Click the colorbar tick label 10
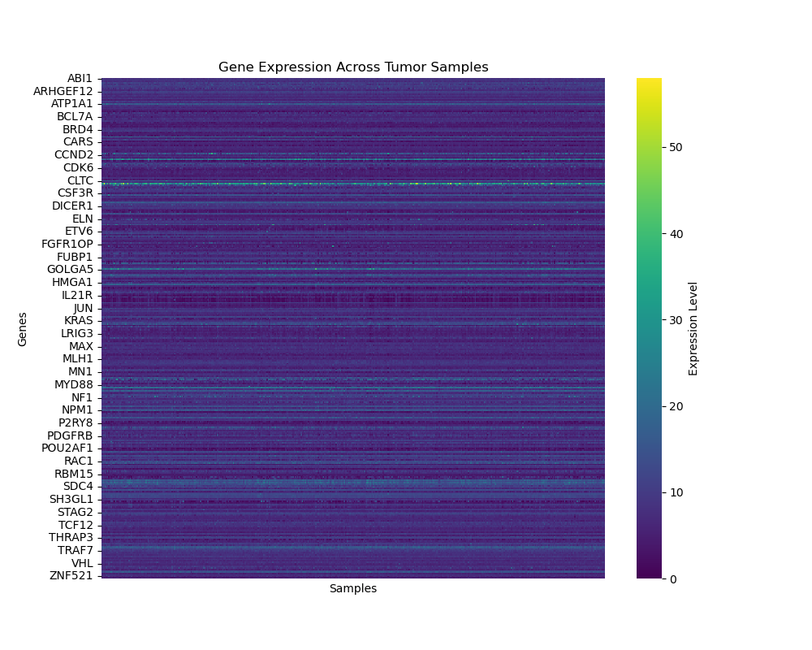 675,492
